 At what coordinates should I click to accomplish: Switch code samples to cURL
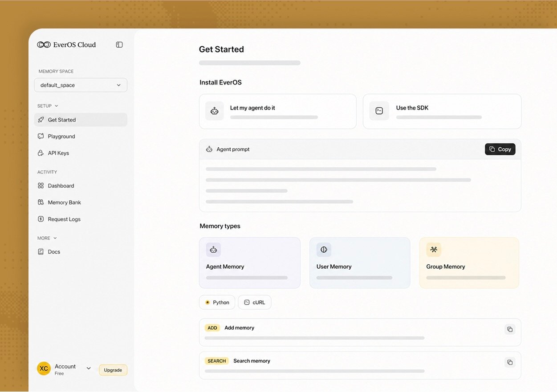pyautogui.click(x=255, y=303)
